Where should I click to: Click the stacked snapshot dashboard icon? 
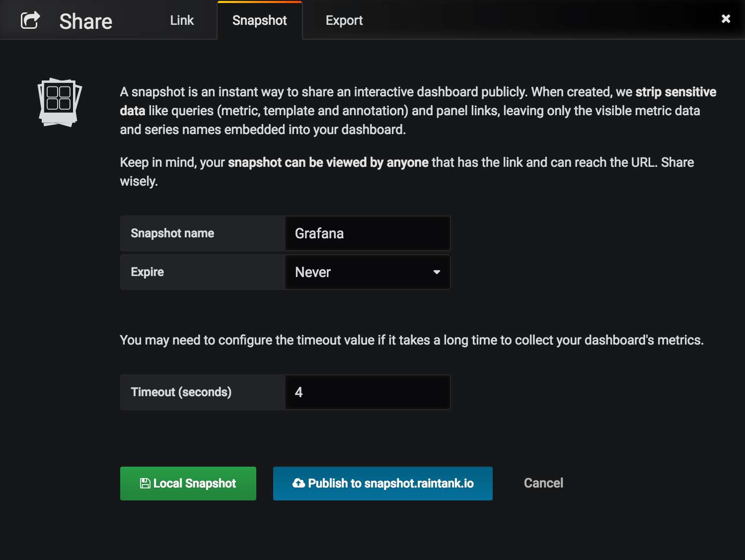pyautogui.click(x=60, y=102)
